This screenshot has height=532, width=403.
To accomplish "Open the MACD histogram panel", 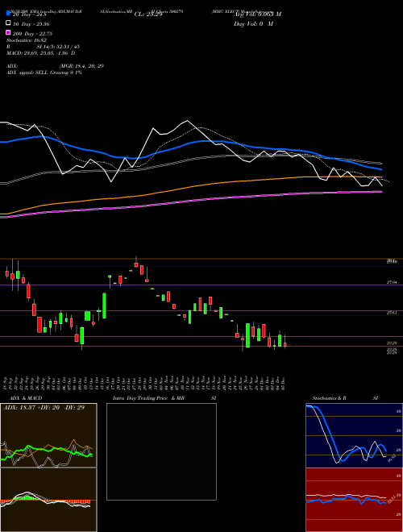I will pyautogui.click(x=48, y=500).
